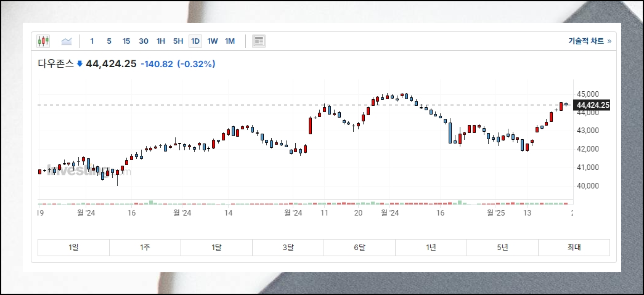Click the date label 13 on axis
The width and height of the screenshot is (644, 295).
[527, 213]
